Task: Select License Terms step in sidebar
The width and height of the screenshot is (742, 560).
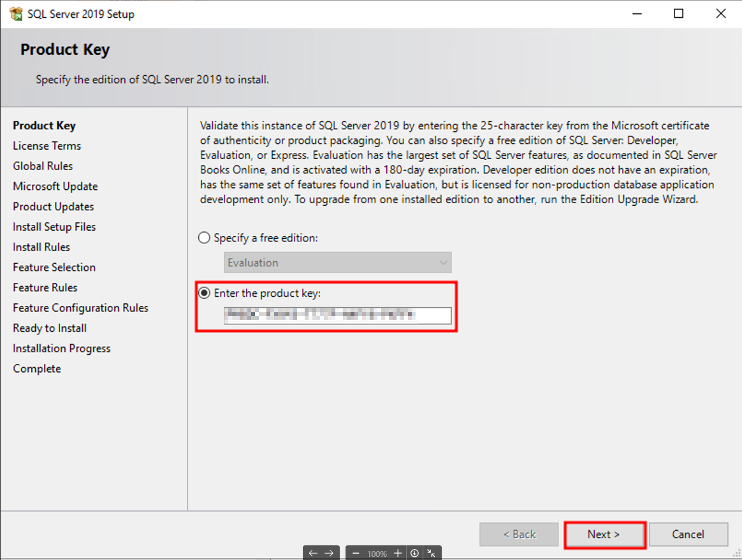Action: [x=47, y=146]
